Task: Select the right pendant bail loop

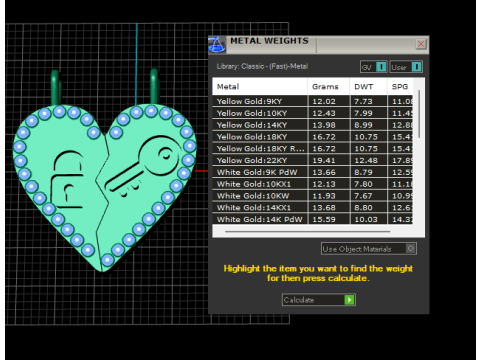Action: (x=154, y=86)
